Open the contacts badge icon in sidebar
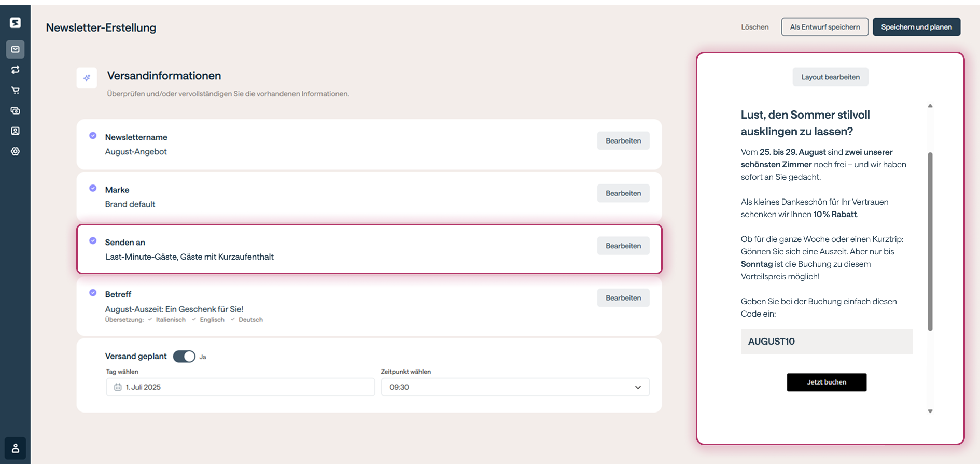Viewport: 980px width, 469px height. point(16,131)
